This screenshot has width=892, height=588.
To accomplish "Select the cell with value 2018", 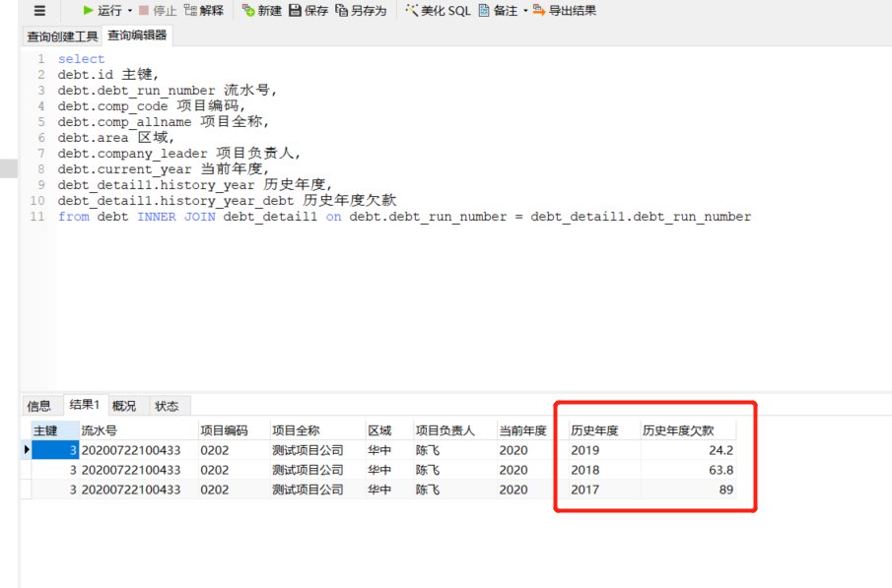I will point(604,470).
